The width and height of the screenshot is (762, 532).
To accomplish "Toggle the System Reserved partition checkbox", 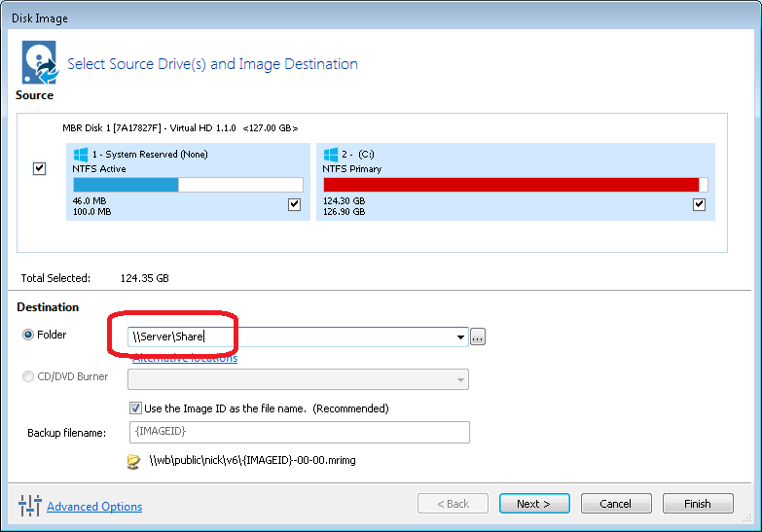I will pos(294,204).
